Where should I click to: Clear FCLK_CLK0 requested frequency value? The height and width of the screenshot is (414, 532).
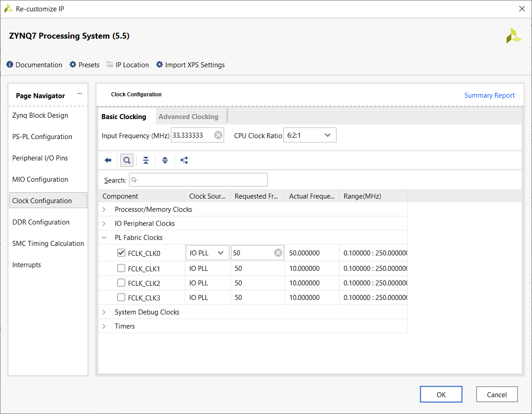point(278,253)
